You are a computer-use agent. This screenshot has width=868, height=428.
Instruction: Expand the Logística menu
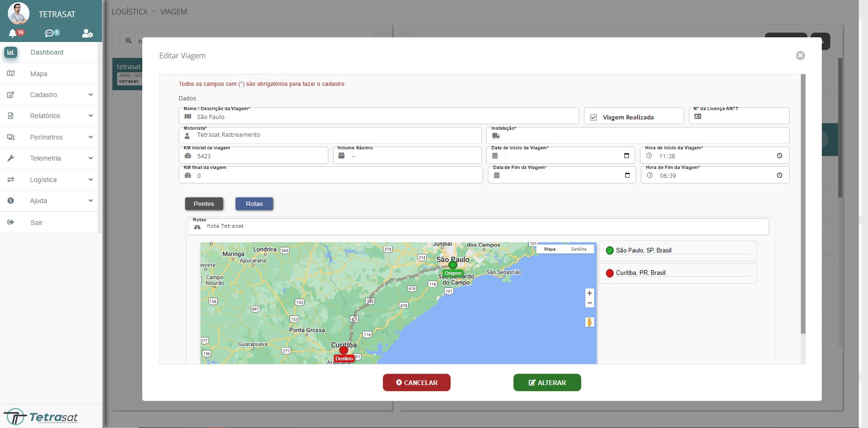[49, 180]
